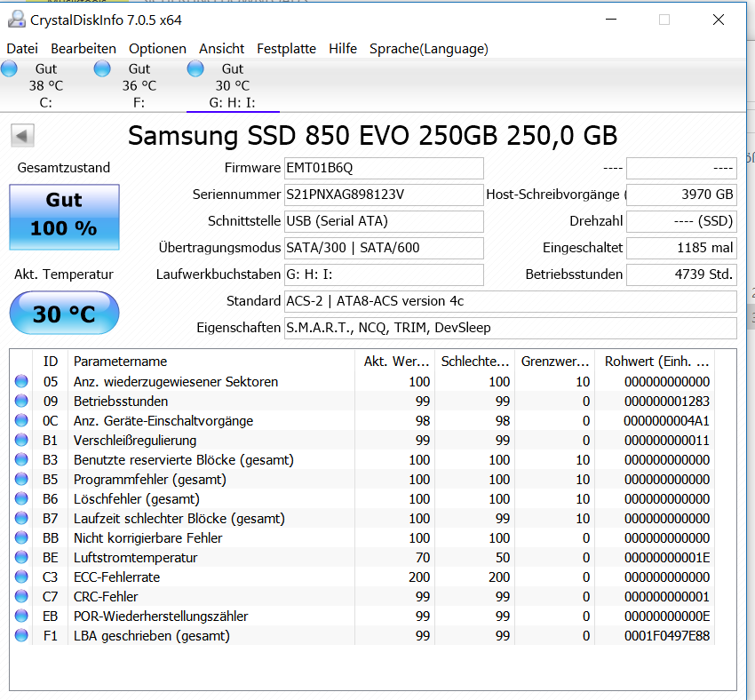Open the Optionen menu
This screenshot has width=755, height=700.
157,49
